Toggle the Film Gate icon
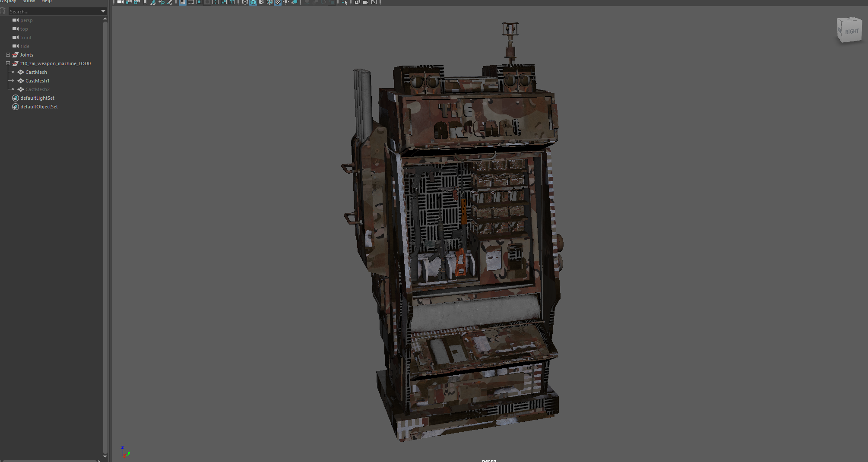This screenshot has width=868, height=462. [191, 2]
